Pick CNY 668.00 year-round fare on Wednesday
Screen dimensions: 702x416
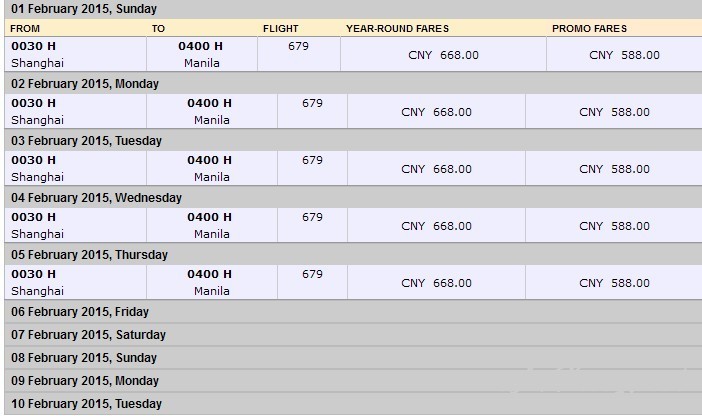436,226
